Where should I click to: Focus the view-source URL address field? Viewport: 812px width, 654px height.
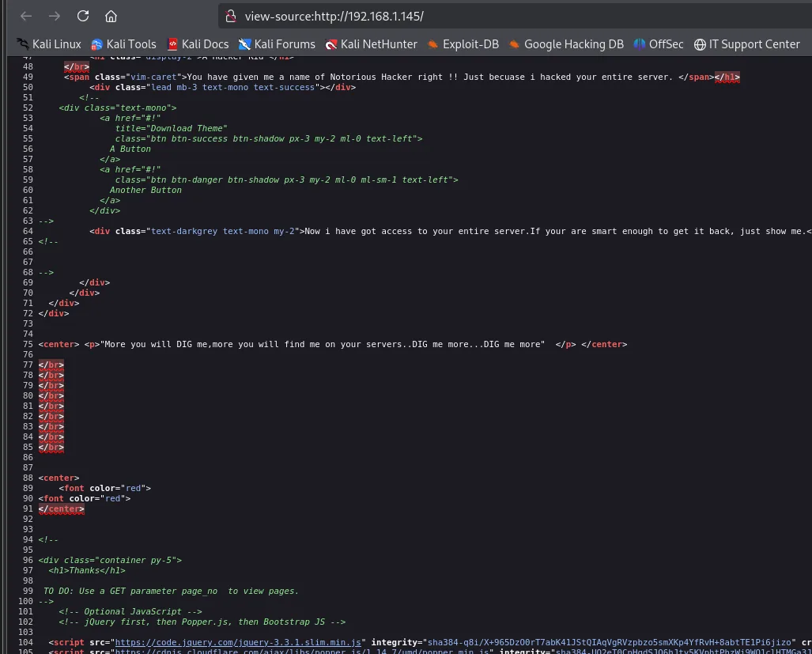(x=515, y=16)
